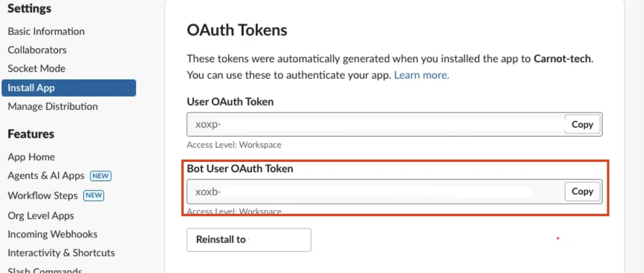This screenshot has height=273, width=644.
Task: Navigate to App Home feature
Action: (31, 157)
